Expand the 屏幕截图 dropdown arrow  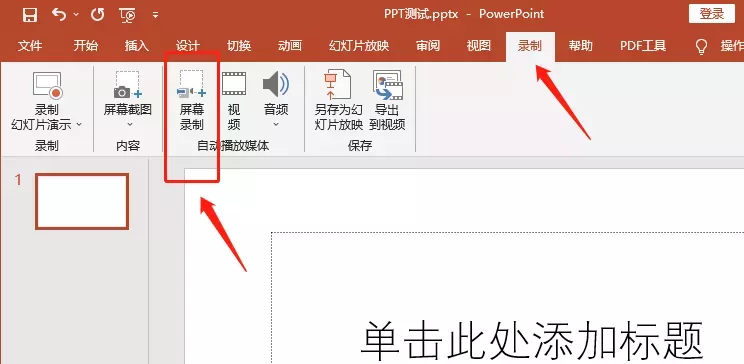pyautogui.click(x=130, y=125)
